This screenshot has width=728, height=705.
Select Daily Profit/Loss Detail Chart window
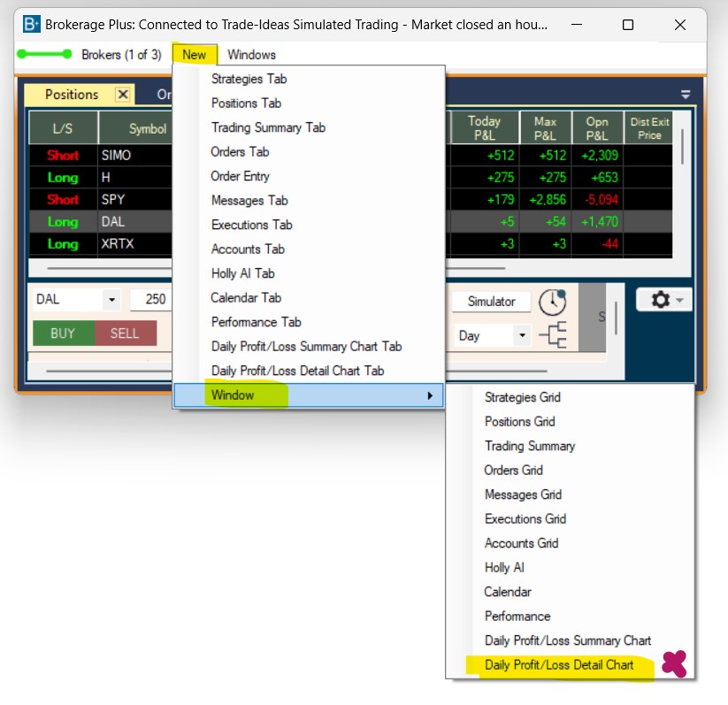[559, 665]
